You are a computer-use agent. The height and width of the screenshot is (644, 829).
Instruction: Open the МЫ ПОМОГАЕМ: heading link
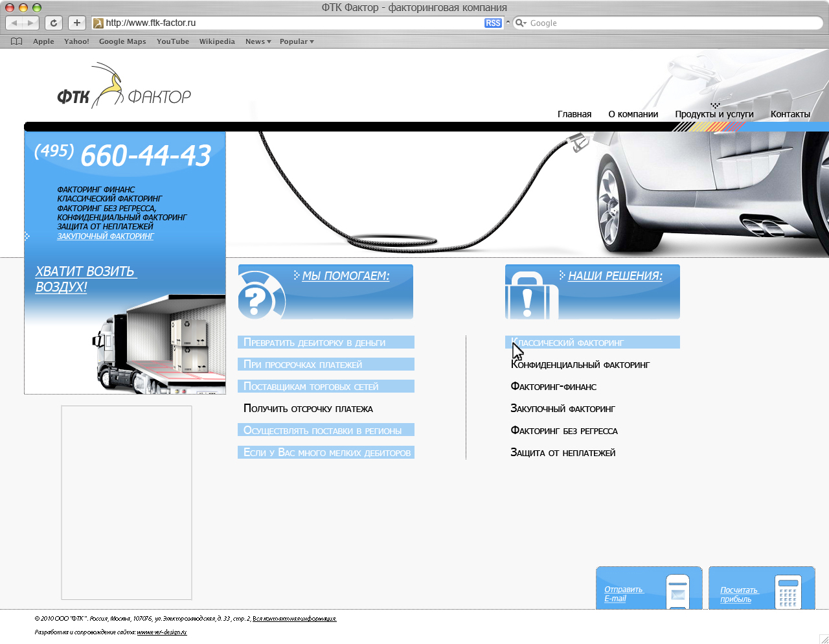346,276
